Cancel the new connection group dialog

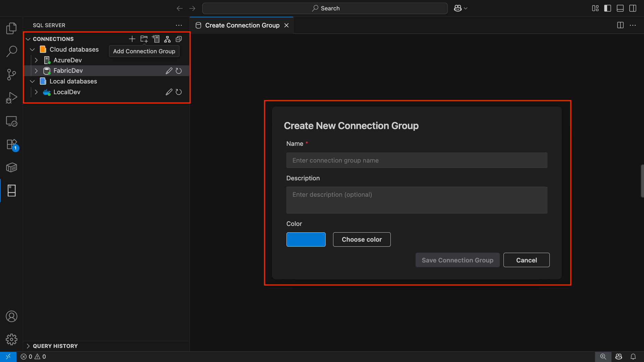(526, 260)
